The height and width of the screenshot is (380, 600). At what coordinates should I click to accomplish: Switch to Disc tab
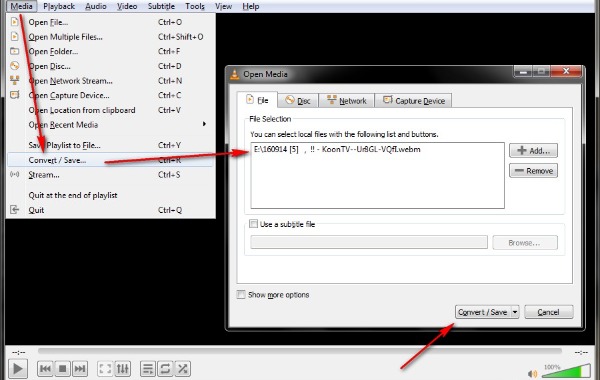298,101
